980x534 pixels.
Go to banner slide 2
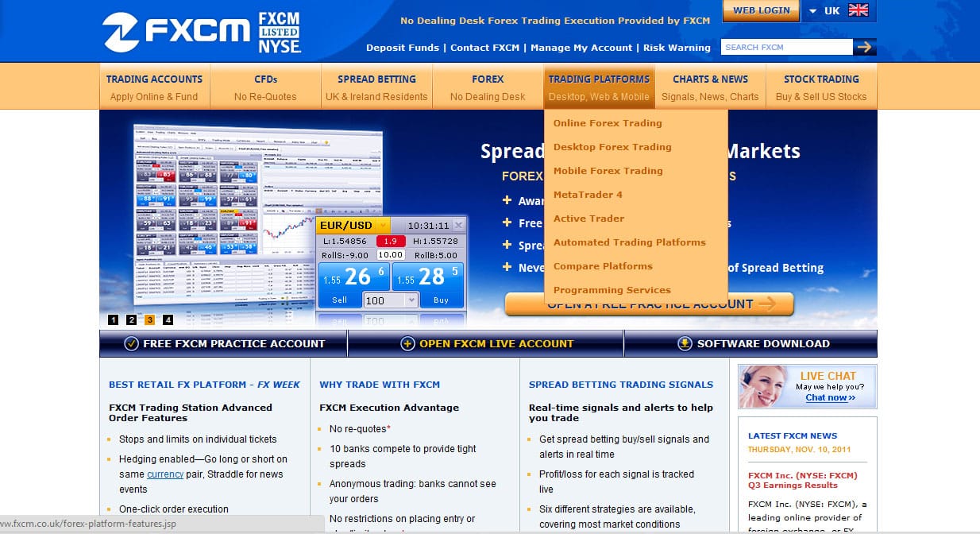pyautogui.click(x=131, y=320)
